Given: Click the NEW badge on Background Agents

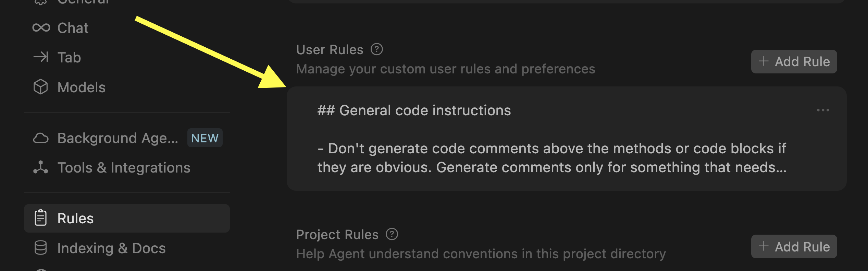Looking at the screenshot, I should (204, 138).
